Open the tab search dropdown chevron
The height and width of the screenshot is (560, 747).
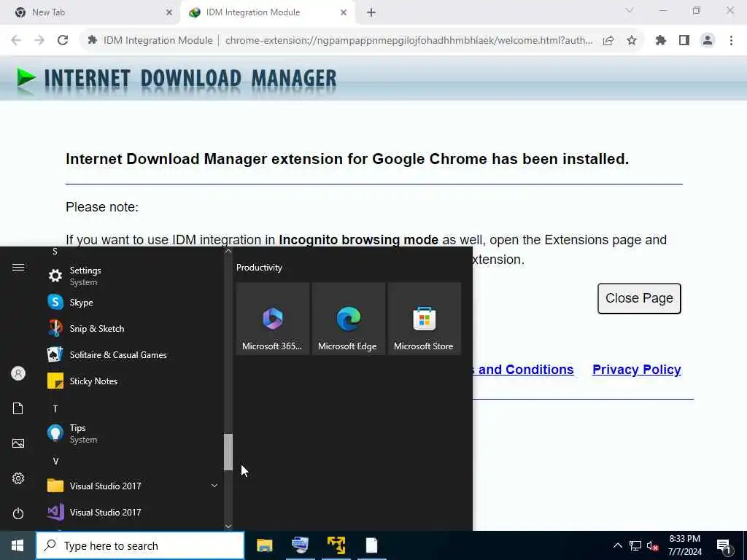tap(630, 10)
